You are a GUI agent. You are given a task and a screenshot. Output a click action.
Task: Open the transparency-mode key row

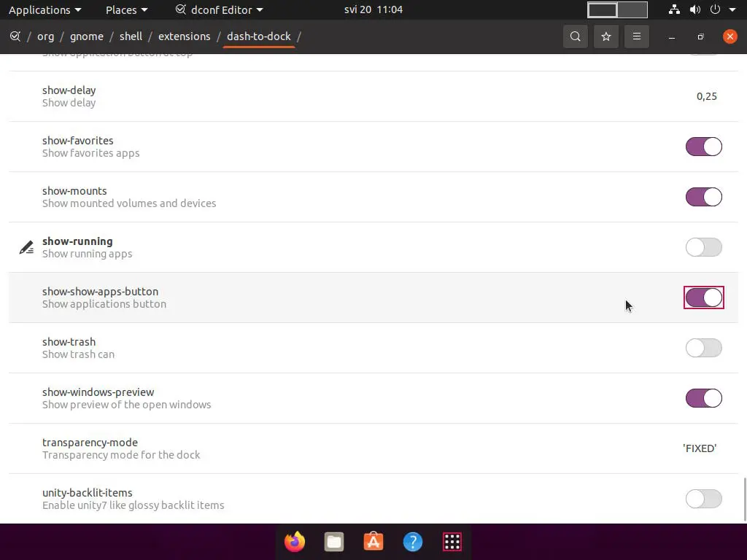373,448
